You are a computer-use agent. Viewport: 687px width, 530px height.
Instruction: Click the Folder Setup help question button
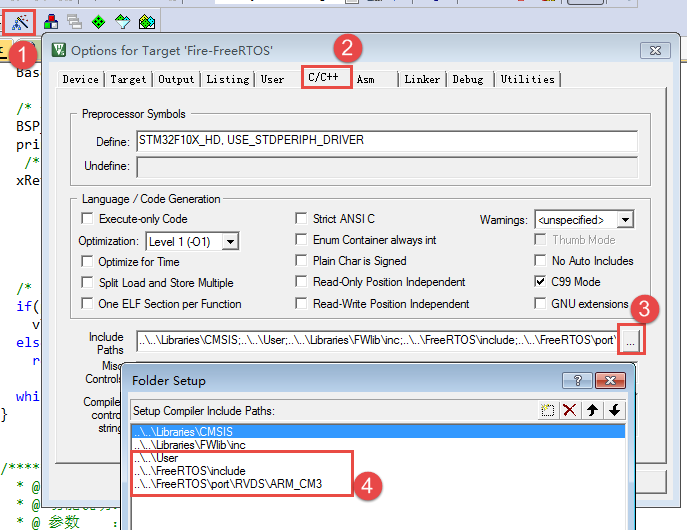coord(577,381)
